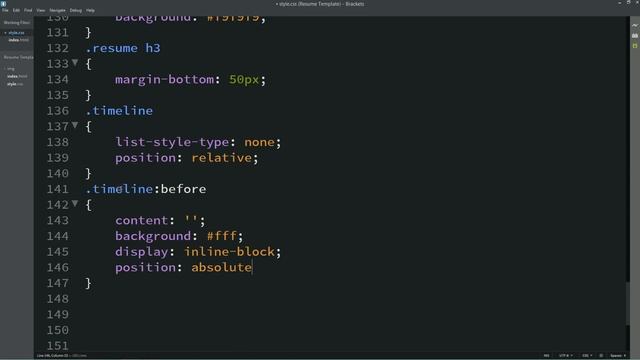The width and height of the screenshot is (640, 360).
Task: Open the File menu
Action: 5,10
